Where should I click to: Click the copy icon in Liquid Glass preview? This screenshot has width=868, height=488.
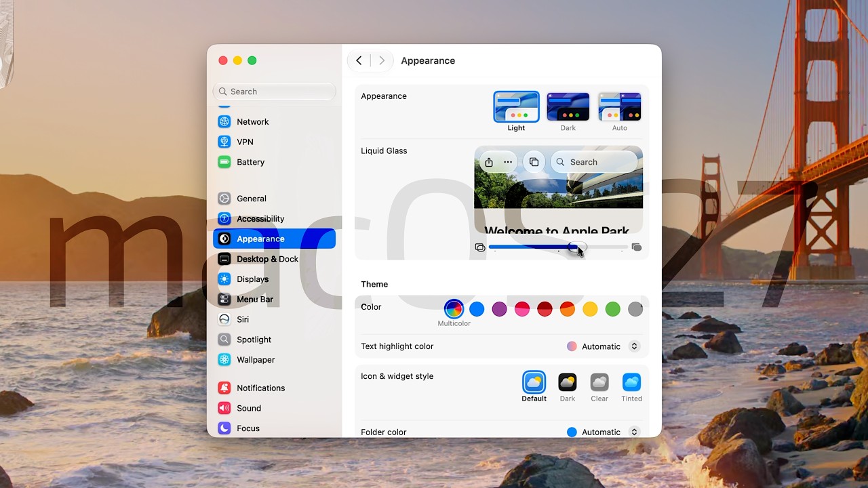[534, 162]
